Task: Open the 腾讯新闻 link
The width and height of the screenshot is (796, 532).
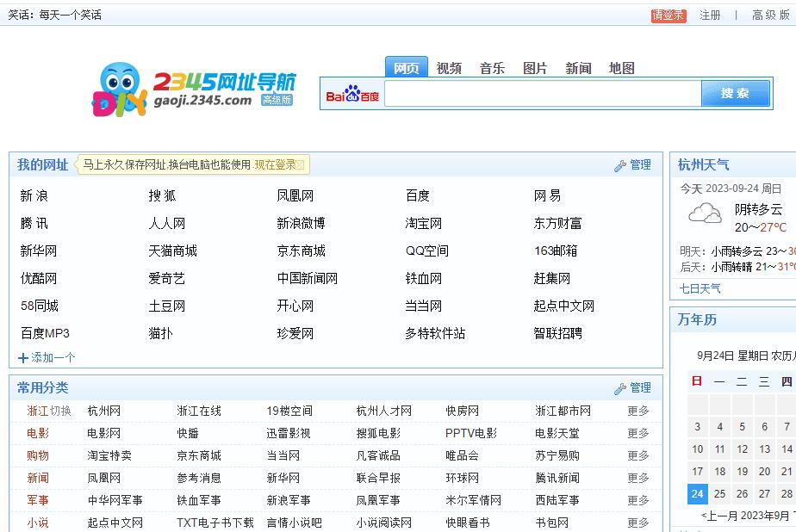Action: 557,478
